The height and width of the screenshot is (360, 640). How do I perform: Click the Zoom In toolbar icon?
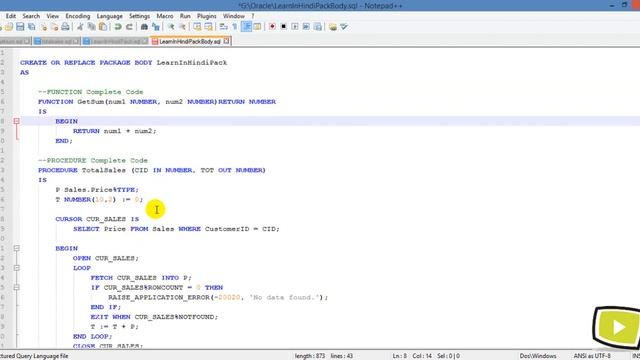click(x=171, y=27)
